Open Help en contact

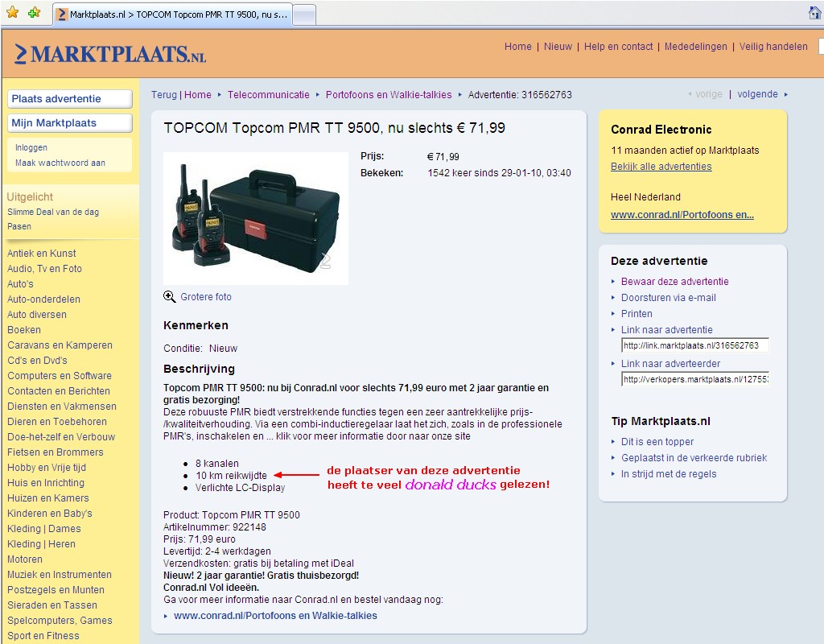[618, 46]
